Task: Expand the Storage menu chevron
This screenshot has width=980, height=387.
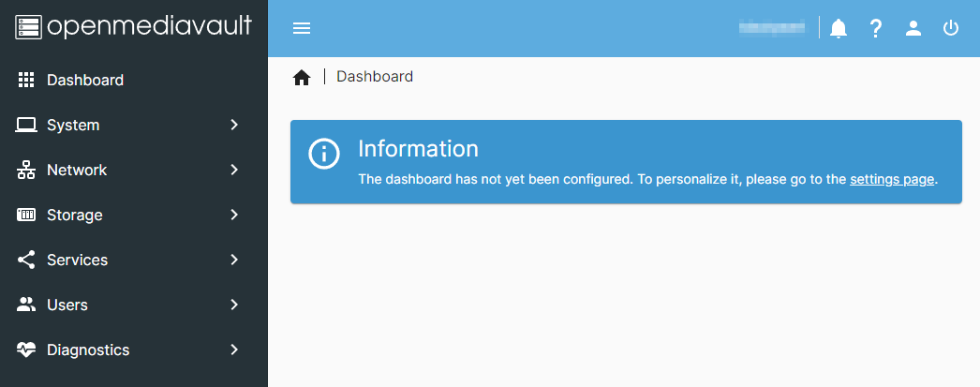Action: 234,215
